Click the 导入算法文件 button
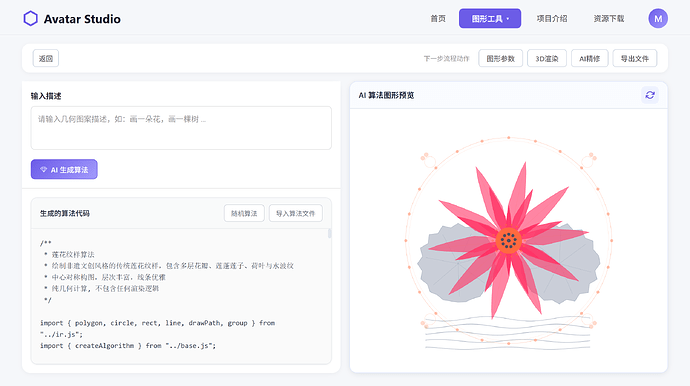 (296, 213)
